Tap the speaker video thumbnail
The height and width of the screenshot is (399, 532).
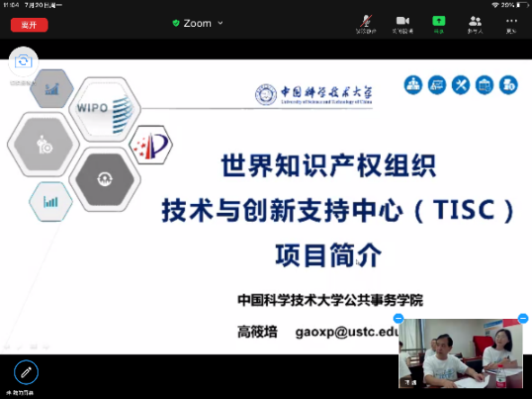[x=460, y=353]
